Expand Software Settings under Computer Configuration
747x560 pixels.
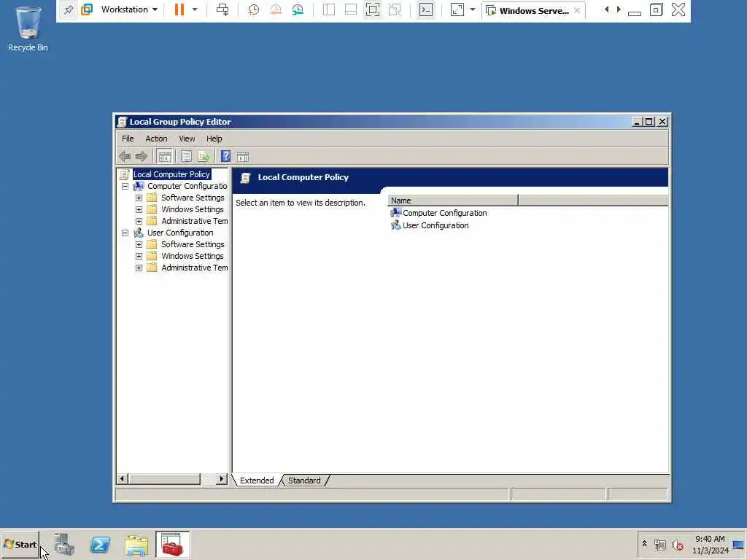[139, 198]
